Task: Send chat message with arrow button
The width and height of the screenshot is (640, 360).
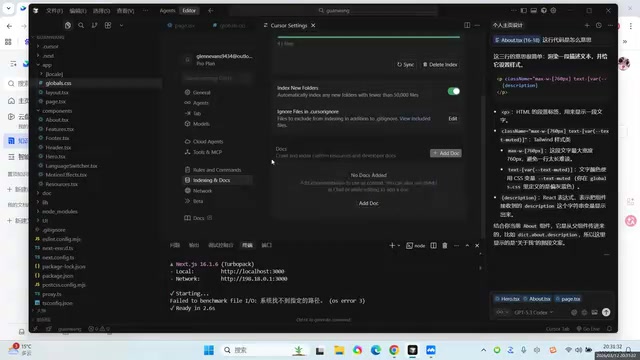Action: coord(606,312)
